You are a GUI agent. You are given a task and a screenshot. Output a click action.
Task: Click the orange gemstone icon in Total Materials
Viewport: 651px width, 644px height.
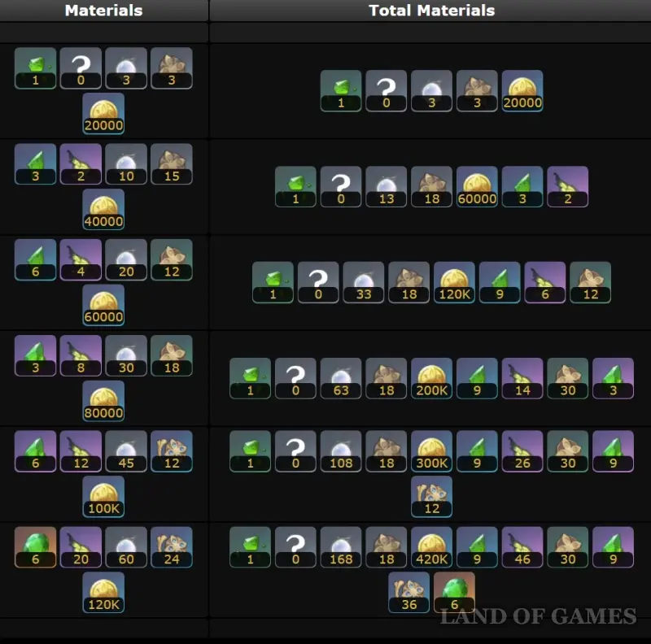pos(454,593)
